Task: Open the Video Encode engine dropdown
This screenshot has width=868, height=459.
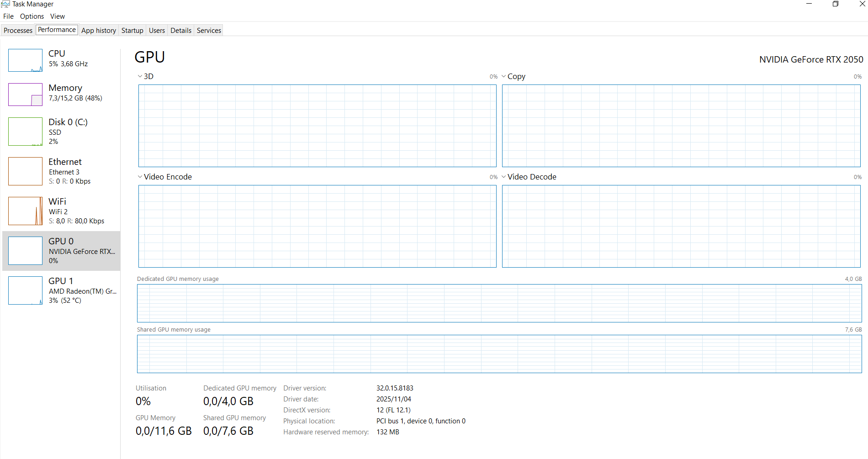Action: tap(140, 177)
